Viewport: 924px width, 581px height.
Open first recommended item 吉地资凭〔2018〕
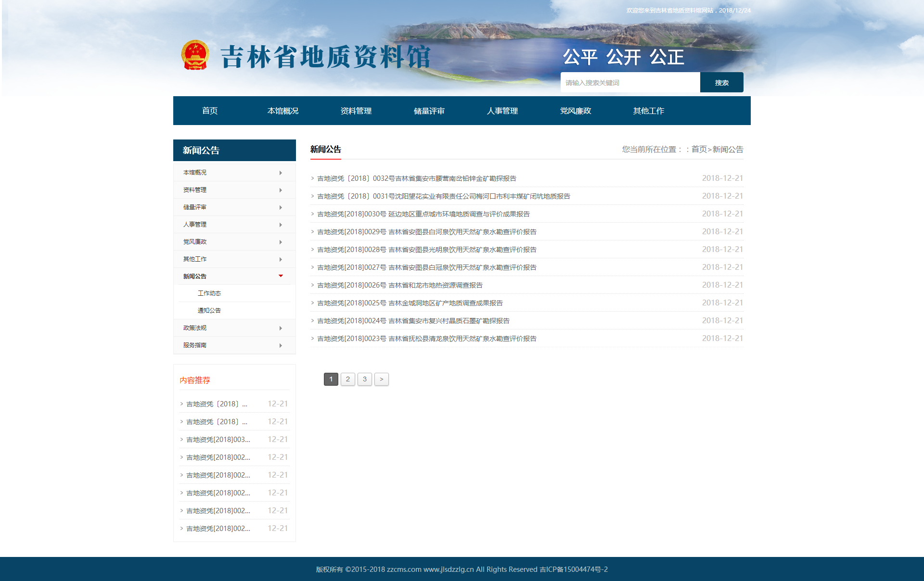pos(217,404)
